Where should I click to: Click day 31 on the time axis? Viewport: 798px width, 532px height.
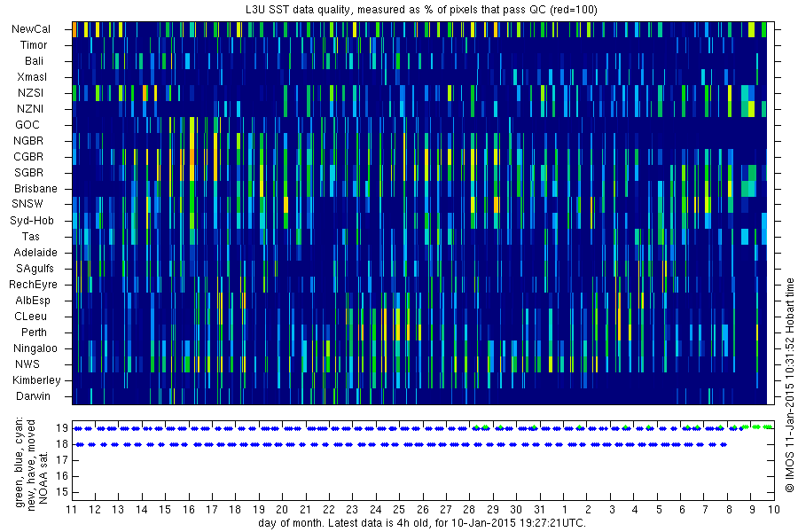coord(539,510)
